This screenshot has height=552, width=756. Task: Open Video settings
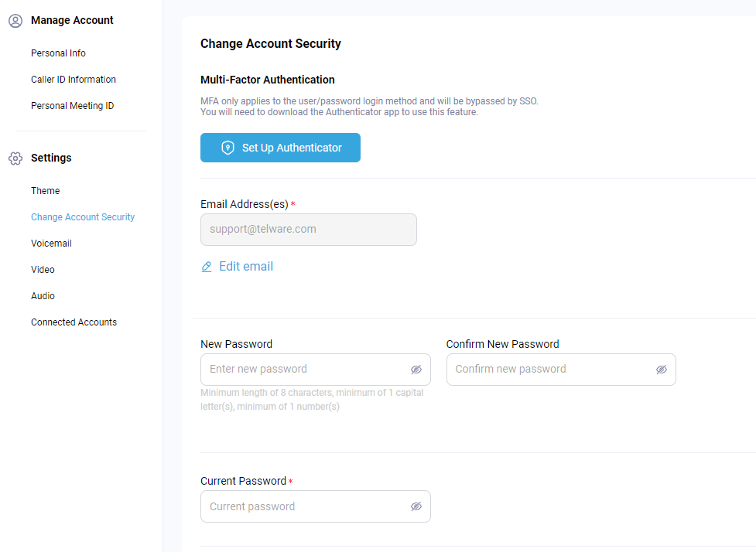[x=43, y=270]
